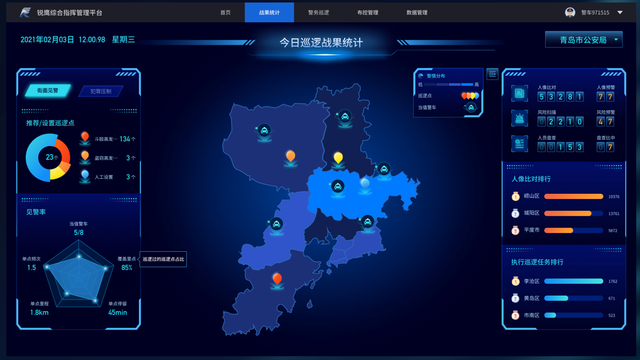Open the 首页 home tab
The width and height of the screenshot is (640, 360).
point(225,13)
